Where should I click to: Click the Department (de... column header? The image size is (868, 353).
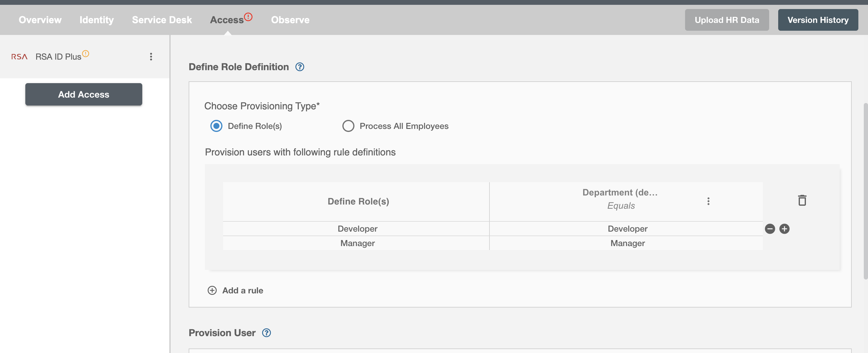(x=620, y=192)
